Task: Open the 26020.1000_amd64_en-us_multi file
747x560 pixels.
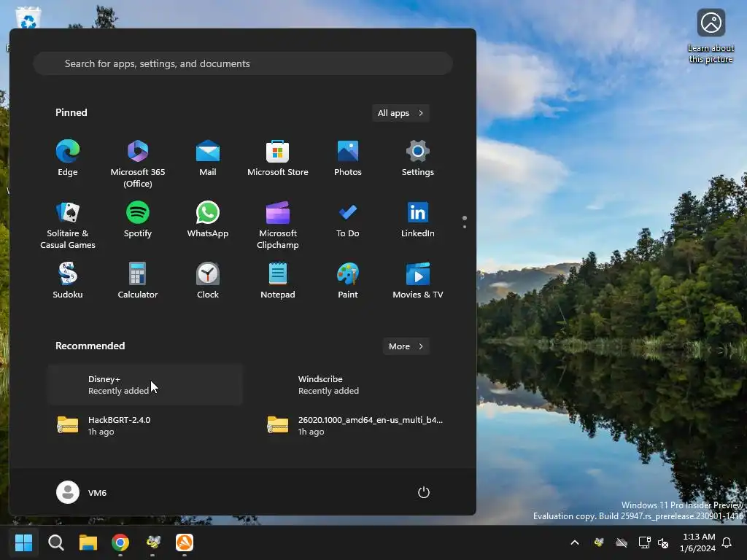Action: 355,425
